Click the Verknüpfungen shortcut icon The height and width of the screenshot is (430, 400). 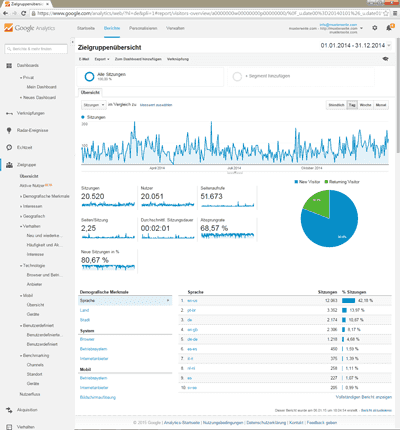coord(9,114)
